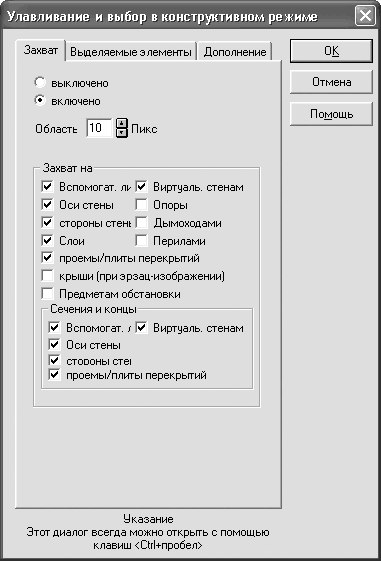Uncheck Оси стены under Сечения и концы
The height and width of the screenshot is (561, 381).
[x=54, y=345]
